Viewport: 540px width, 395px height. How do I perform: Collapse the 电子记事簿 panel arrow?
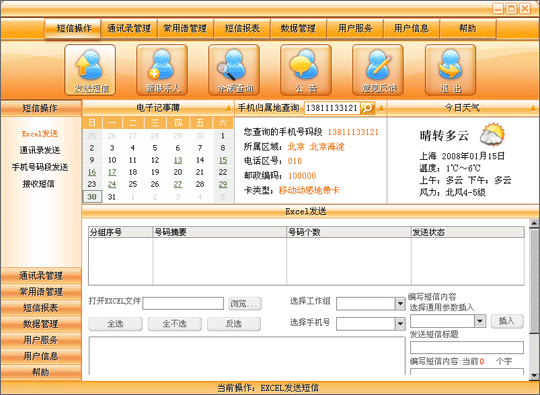pyautogui.click(x=228, y=108)
